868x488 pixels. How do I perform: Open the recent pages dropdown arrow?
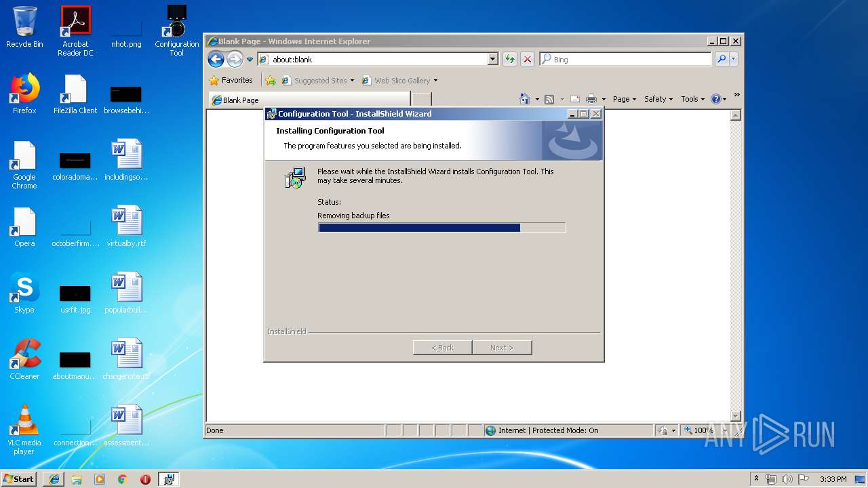click(x=250, y=60)
